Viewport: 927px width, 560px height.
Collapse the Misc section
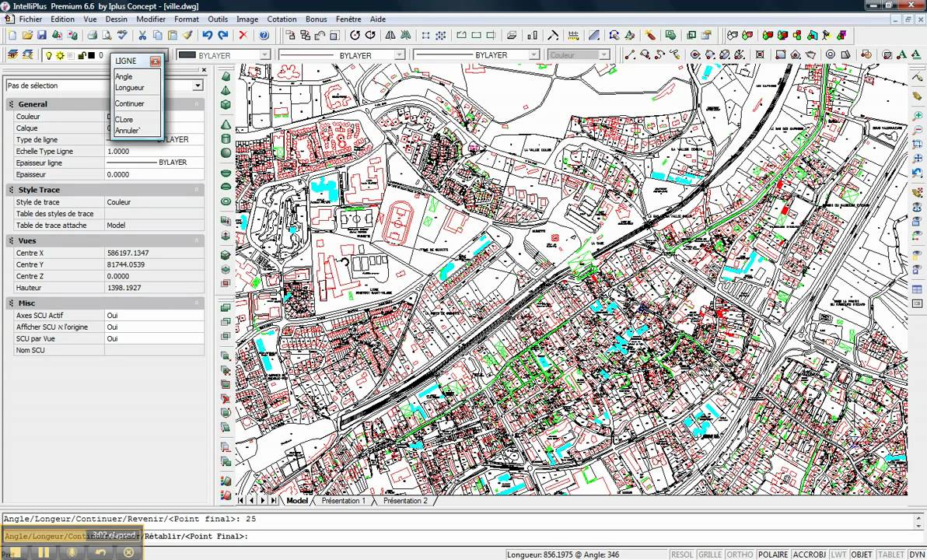(197, 303)
